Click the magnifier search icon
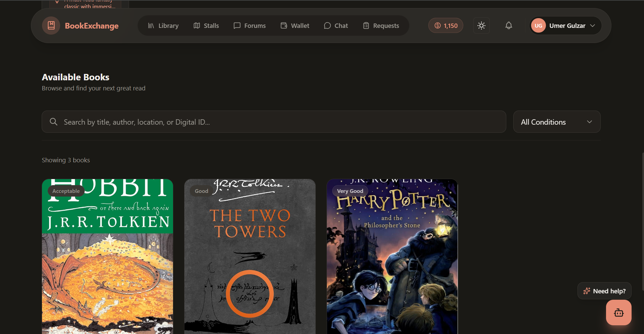 tap(53, 122)
